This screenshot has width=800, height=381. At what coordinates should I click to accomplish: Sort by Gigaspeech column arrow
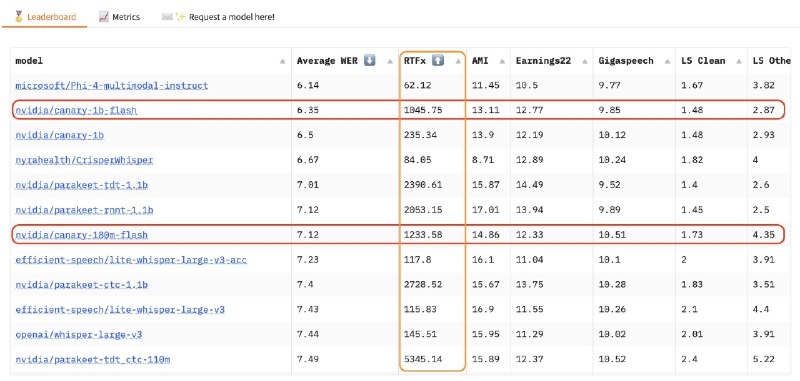(x=667, y=61)
